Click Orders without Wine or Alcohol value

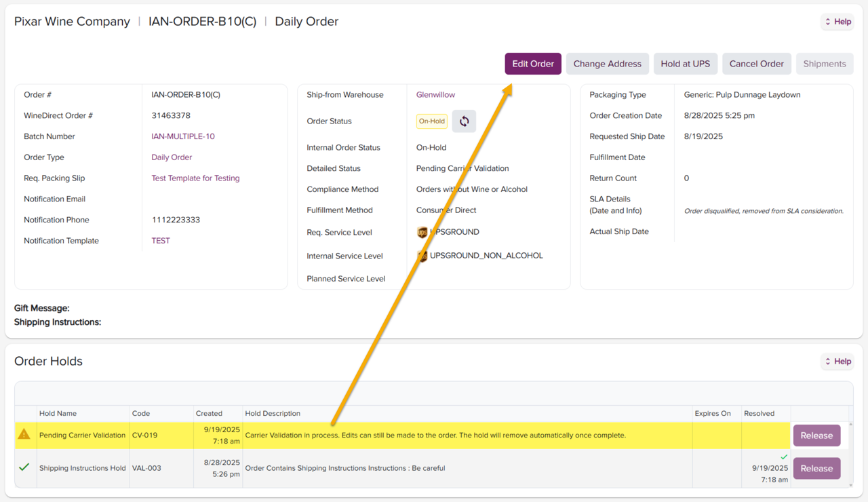click(x=472, y=189)
